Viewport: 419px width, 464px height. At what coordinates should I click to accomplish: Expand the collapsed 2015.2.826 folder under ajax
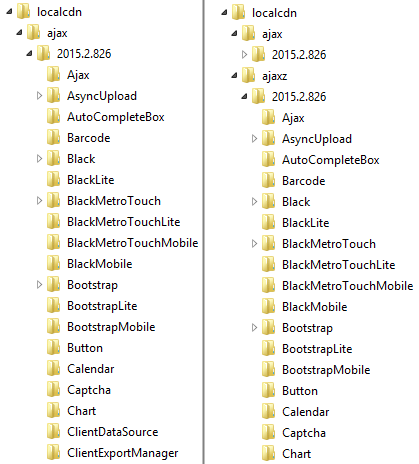[244, 54]
